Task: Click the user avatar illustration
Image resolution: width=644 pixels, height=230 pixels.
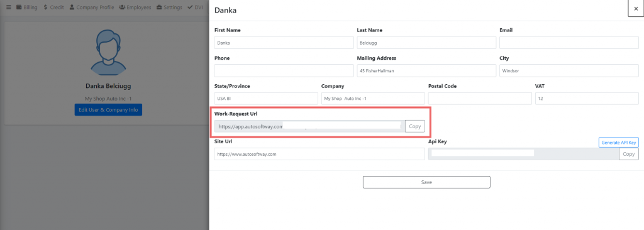Action: click(x=108, y=52)
